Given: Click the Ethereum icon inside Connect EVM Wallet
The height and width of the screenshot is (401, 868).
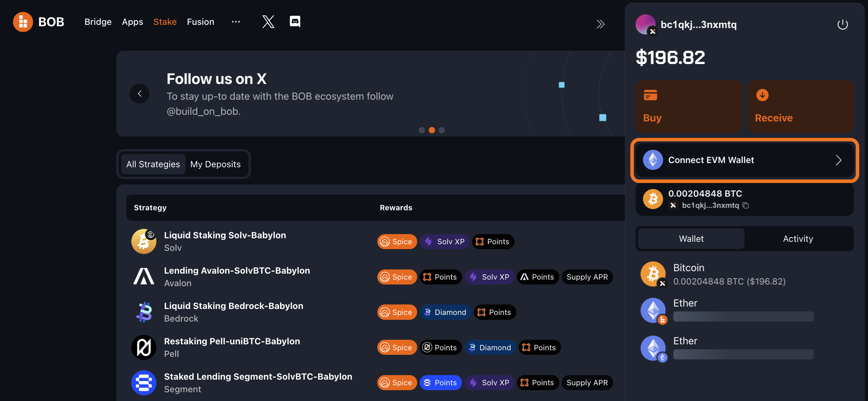Looking at the screenshot, I should coord(652,160).
